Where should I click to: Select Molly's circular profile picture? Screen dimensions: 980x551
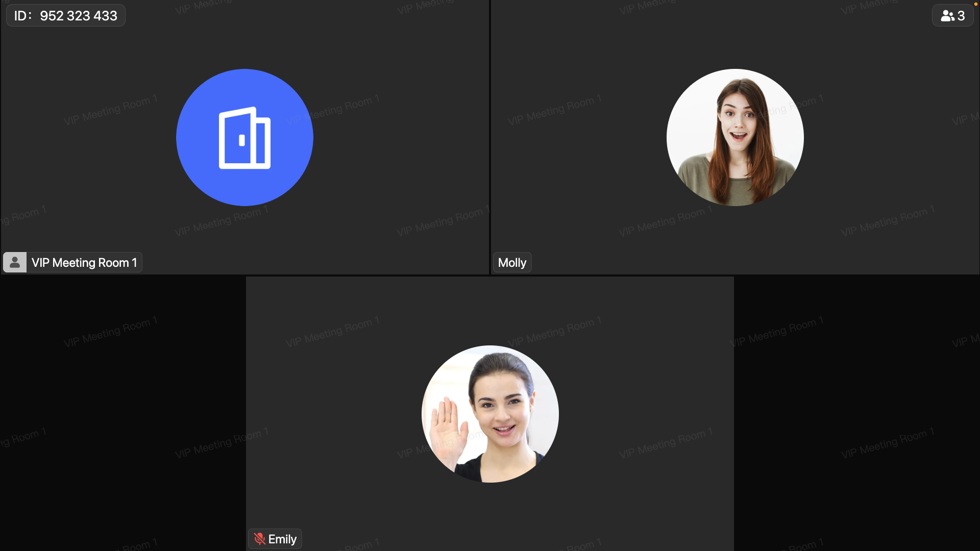tap(734, 137)
